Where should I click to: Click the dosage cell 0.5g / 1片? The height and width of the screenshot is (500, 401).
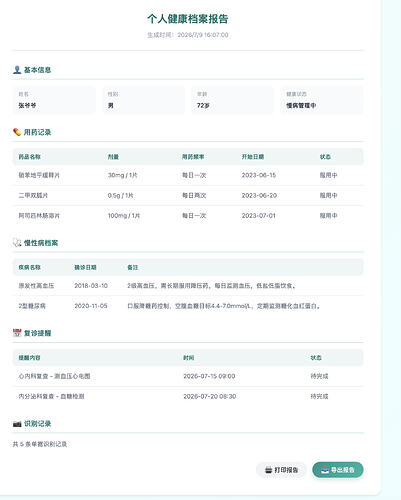coord(120,195)
